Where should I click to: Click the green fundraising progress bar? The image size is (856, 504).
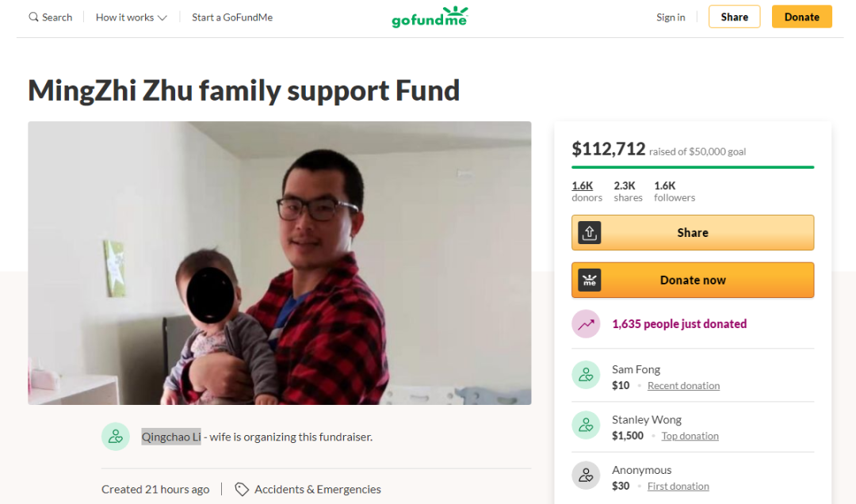point(693,167)
